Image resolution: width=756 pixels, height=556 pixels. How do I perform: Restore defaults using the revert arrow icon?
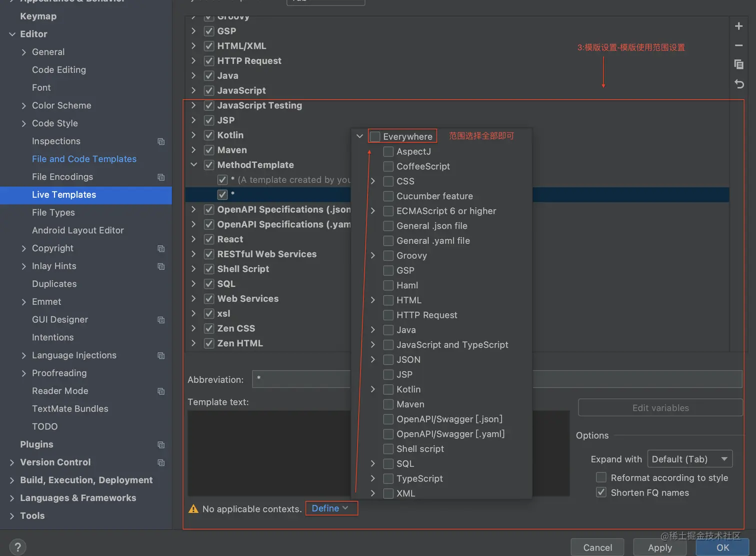pyautogui.click(x=738, y=84)
